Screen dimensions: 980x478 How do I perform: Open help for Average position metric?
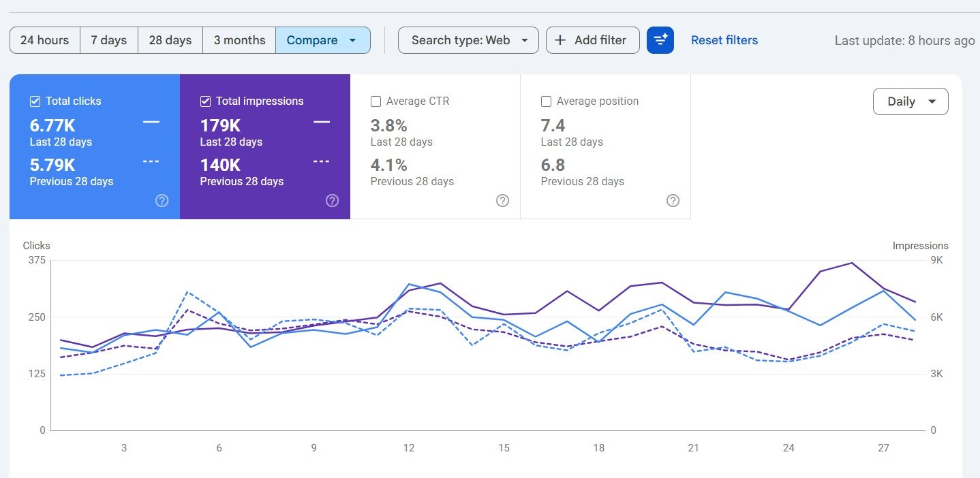pos(673,200)
